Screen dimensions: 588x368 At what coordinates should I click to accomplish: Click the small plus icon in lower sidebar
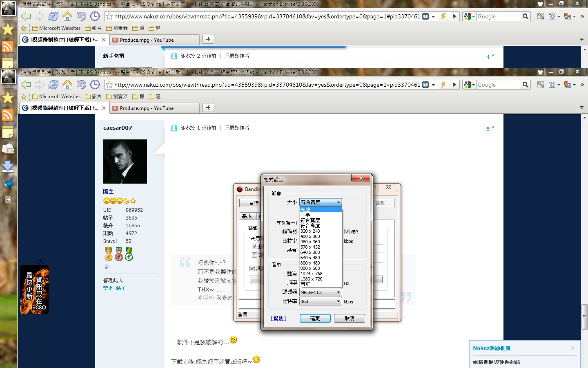pos(8,200)
